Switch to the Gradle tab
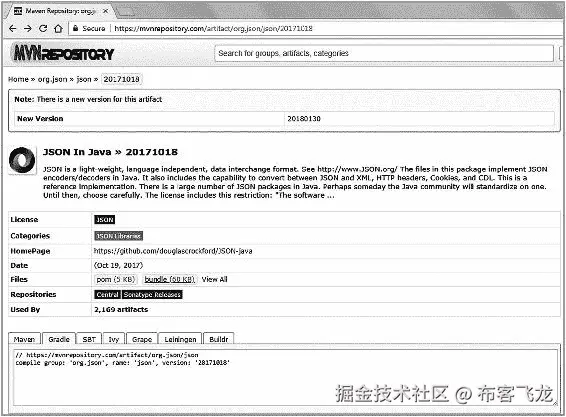The width and height of the screenshot is (566, 417). click(x=59, y=339)
